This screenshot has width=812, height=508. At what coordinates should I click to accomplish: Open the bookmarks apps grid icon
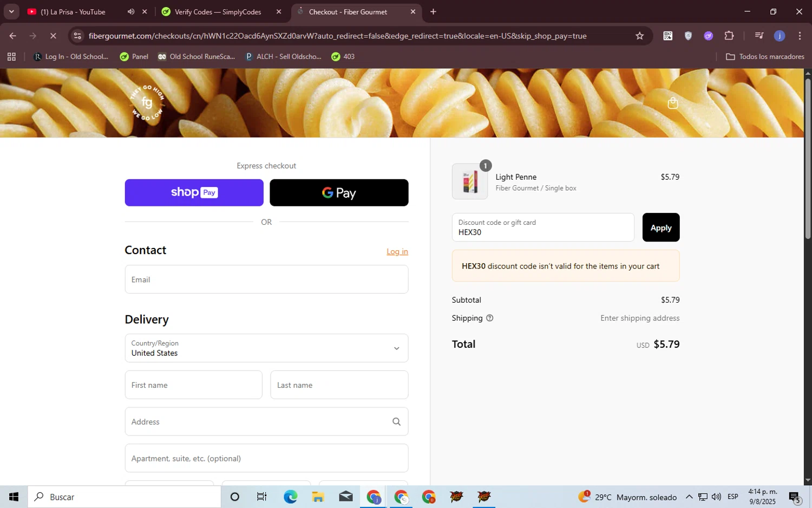click(x=11, y=56)
